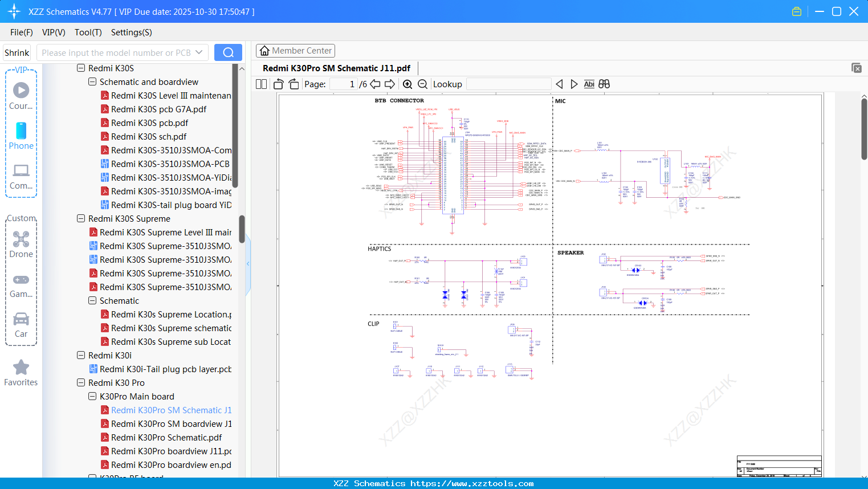Click the binoculars search icon

pyautogui.click(x=604, y=84)
